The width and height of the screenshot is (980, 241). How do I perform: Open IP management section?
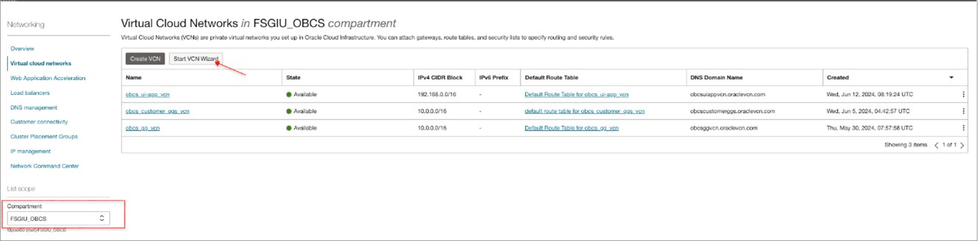pos(30,151)
